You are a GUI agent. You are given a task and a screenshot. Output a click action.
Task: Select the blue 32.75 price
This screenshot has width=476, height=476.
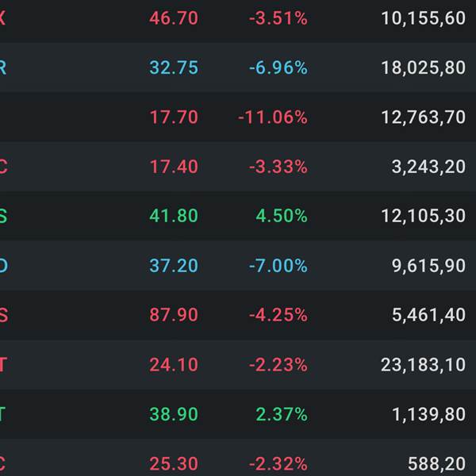click(x=174, y=67)
